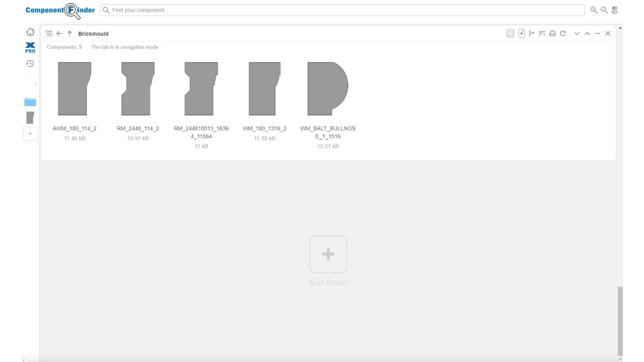Click the X PRO sidebar icon

30,47
